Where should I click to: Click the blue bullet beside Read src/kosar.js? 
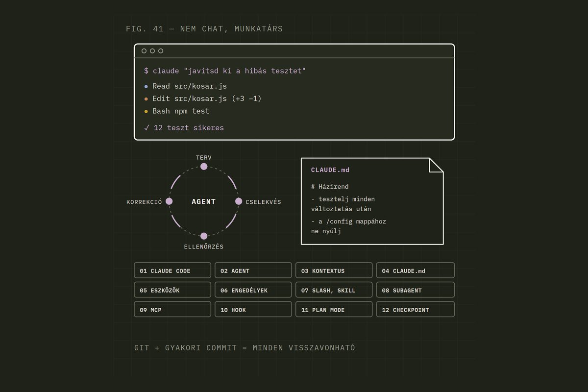click(146, 87)
